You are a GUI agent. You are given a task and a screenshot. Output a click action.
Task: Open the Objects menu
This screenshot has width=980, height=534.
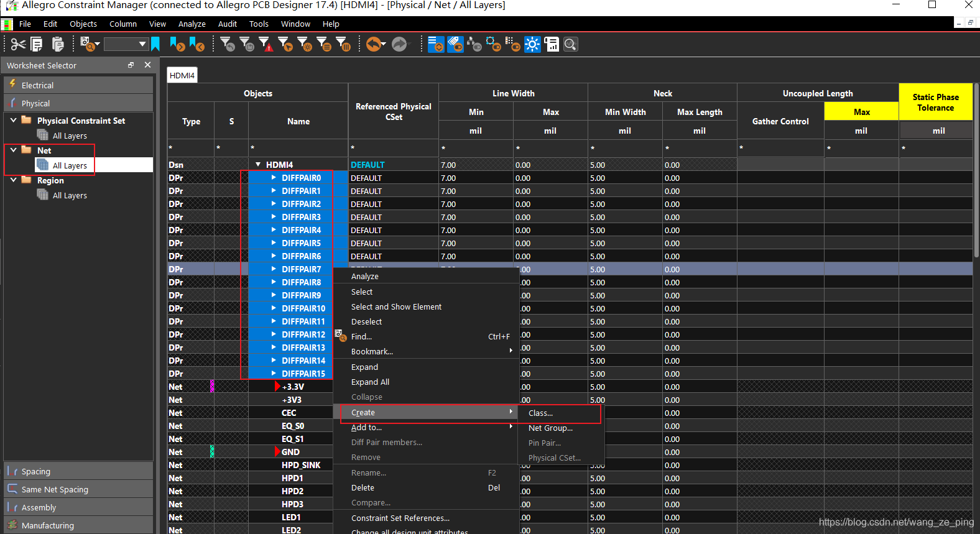tap(83, 24)
